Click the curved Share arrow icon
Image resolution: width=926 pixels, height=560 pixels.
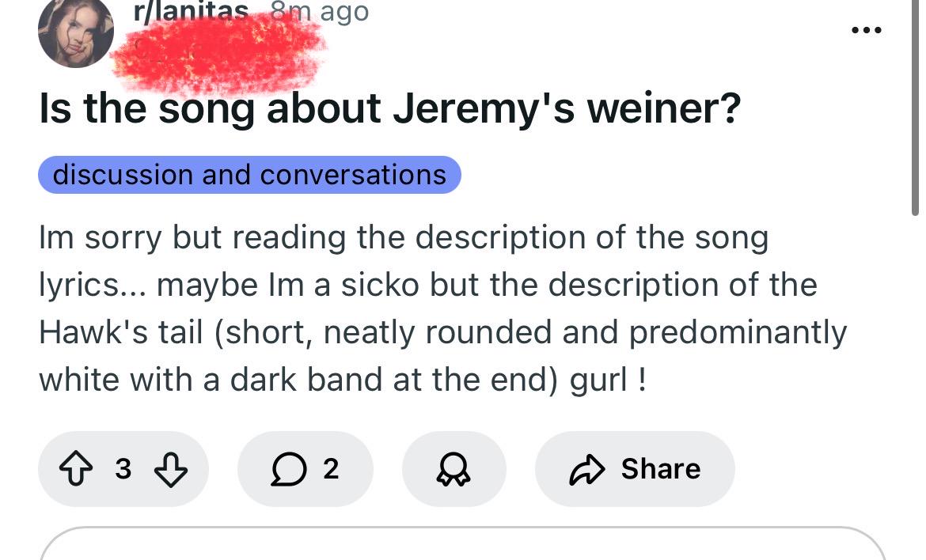click(587, 470)
